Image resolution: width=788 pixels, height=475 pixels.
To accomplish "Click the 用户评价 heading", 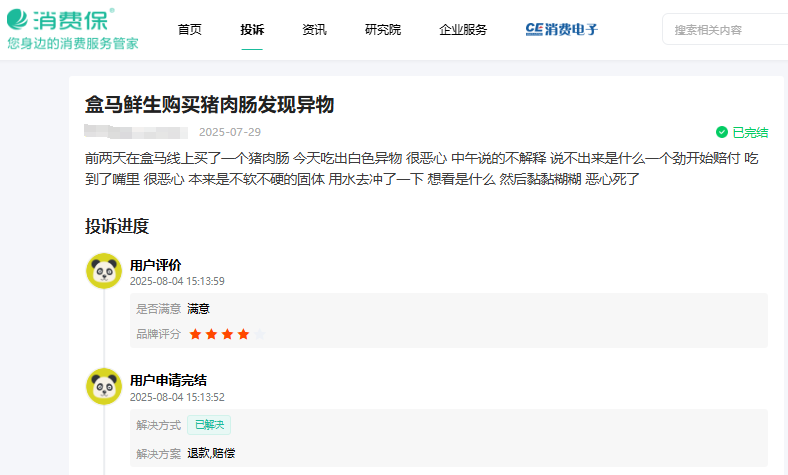I will pyautogui.click(x=155, y=265).
